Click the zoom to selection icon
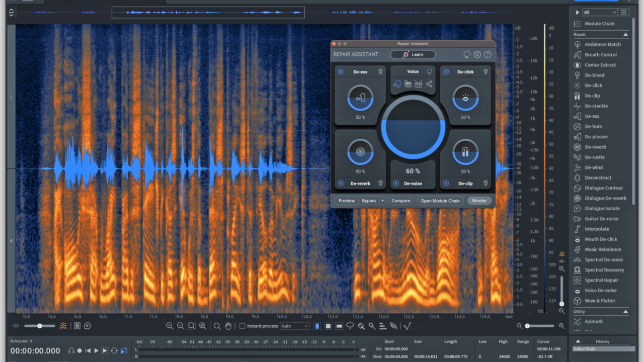Viewport: 644px width, 362px height. click(192, 326)
